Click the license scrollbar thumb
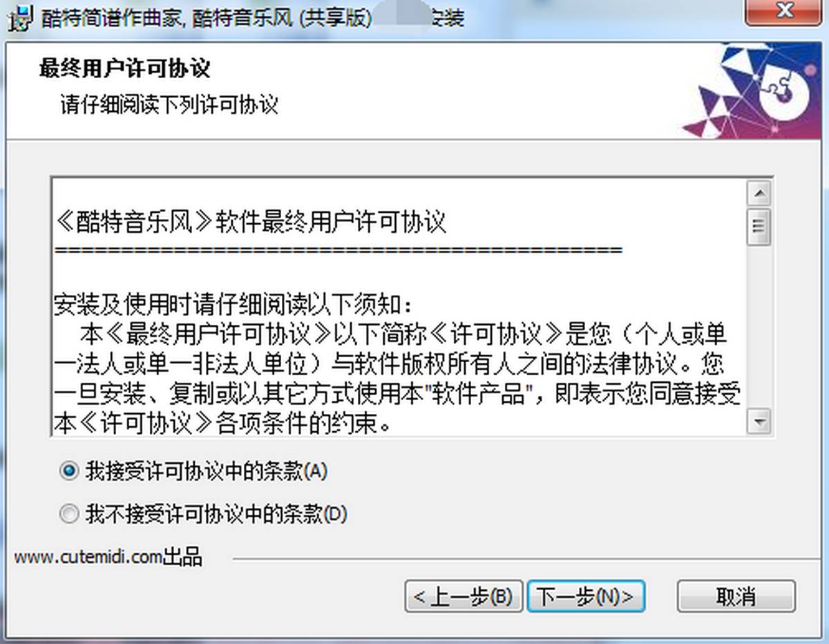This screenshot has width=829, height=644. [x=760, y=225]
